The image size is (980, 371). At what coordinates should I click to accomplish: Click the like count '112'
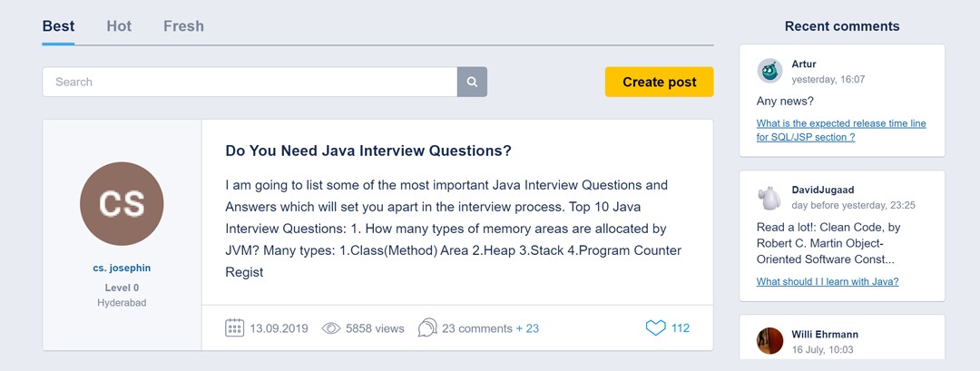click(x=681, y=327)
